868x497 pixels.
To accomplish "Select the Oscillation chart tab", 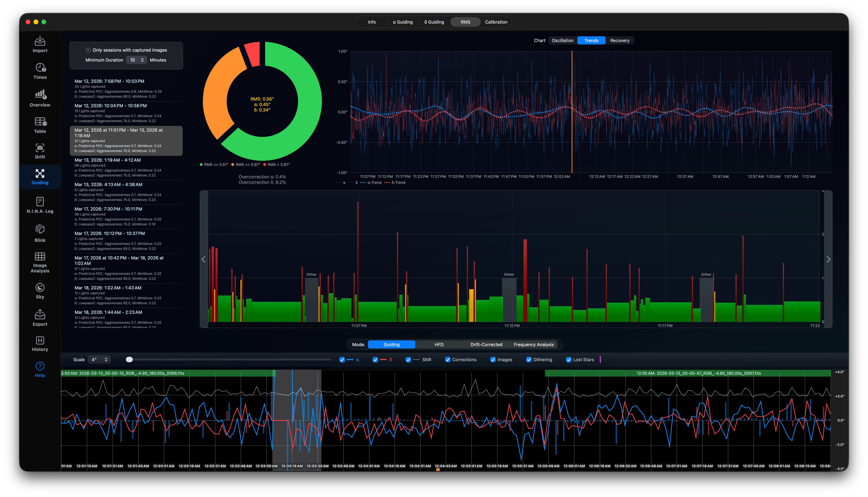I will [x=562, y=41].
